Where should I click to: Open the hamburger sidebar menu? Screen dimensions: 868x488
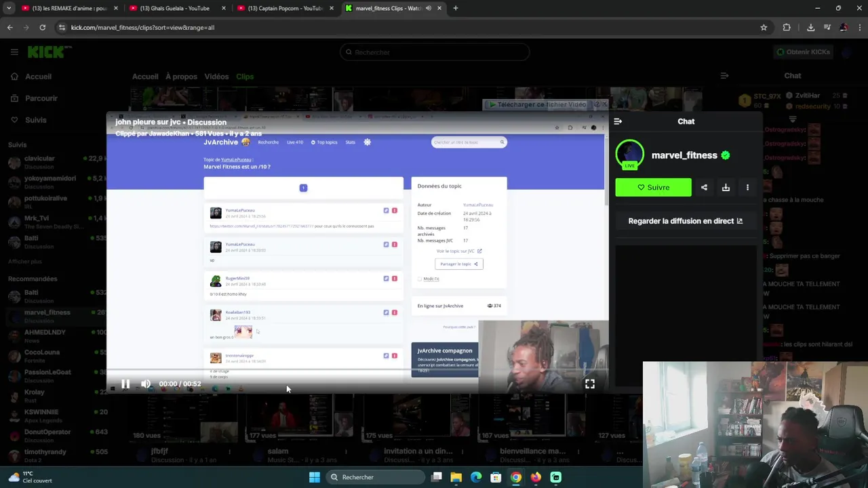coord(14,52)
